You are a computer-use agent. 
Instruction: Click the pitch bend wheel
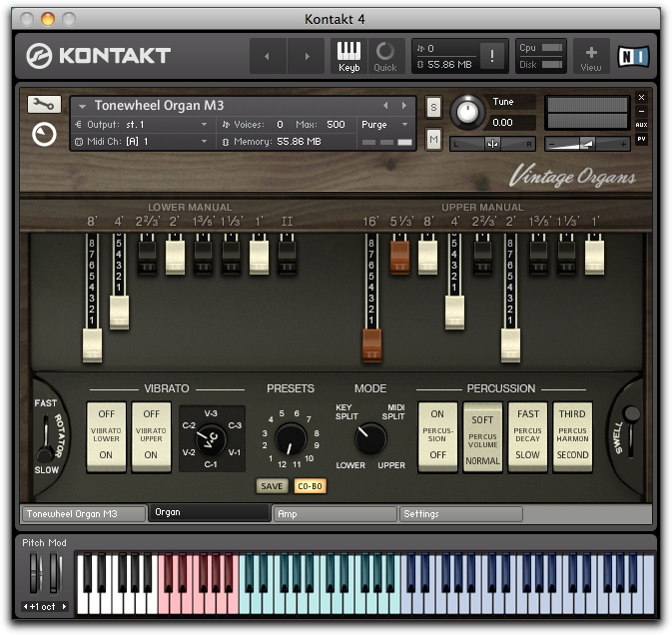(35, 573)
